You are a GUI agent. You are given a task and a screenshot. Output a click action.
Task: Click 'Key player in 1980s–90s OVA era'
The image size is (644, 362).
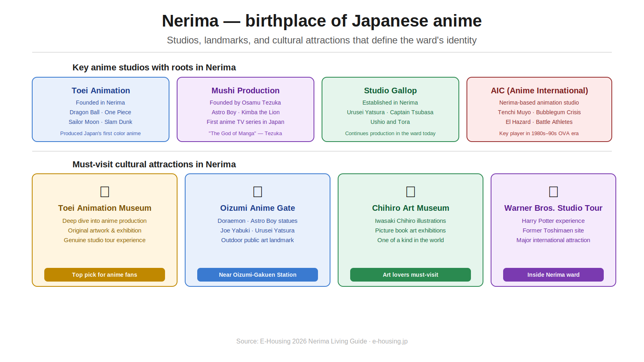pos(539,134)
